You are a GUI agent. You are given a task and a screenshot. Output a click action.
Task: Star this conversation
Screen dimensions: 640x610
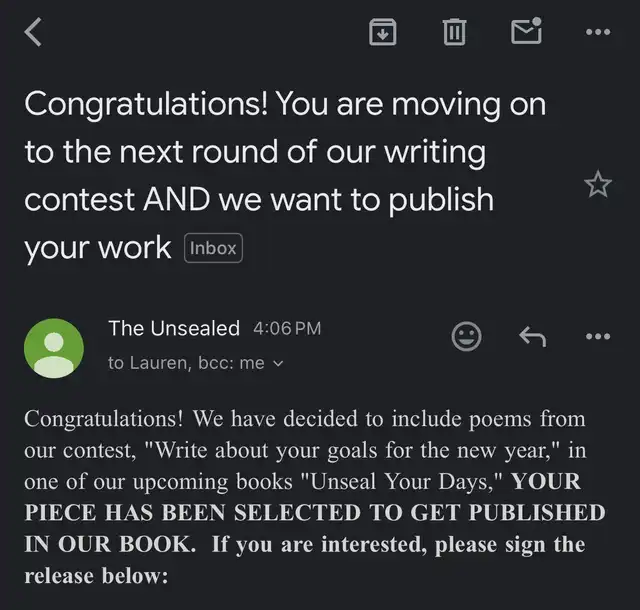point(598,184)
